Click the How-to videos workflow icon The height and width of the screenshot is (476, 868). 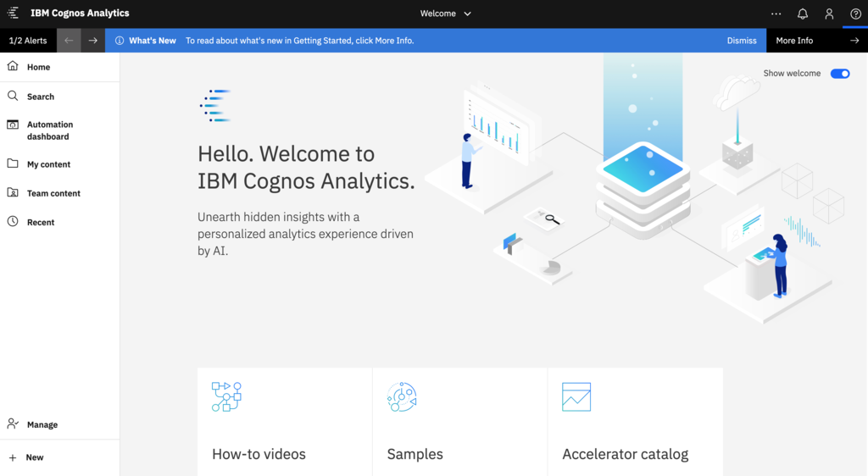point(226,396)
